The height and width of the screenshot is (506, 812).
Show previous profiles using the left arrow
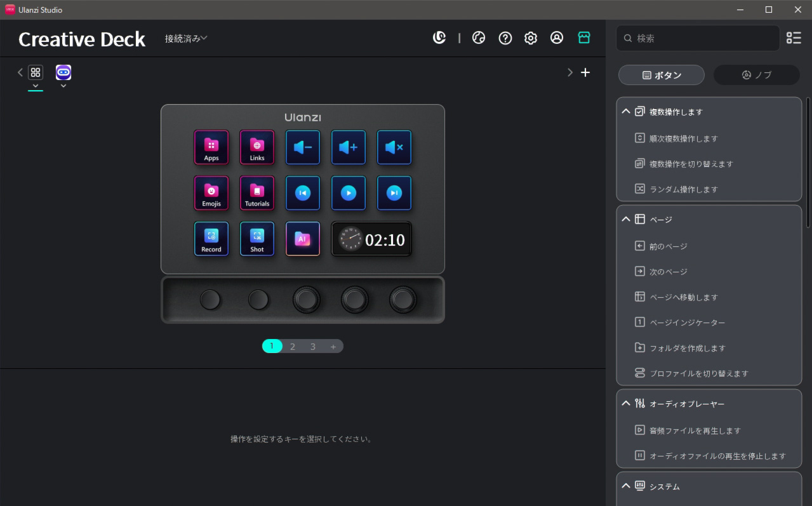(x=20, y=72)
